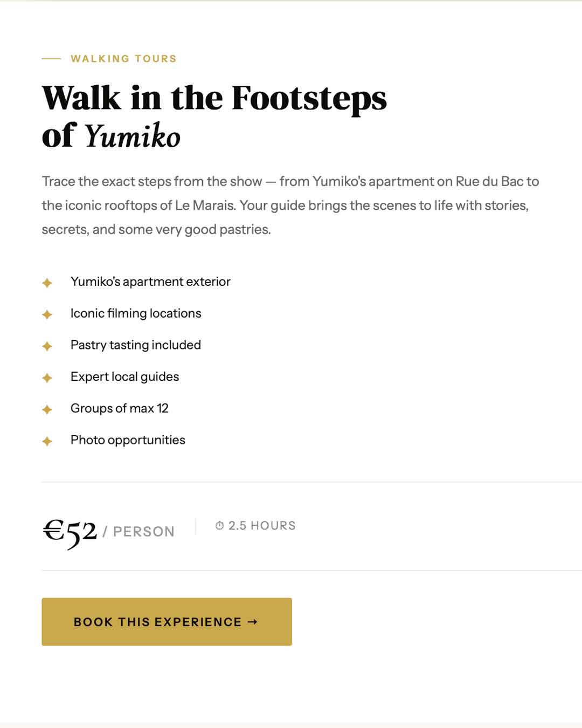
Task: Click the / PERSON price label
Action: 138,532
